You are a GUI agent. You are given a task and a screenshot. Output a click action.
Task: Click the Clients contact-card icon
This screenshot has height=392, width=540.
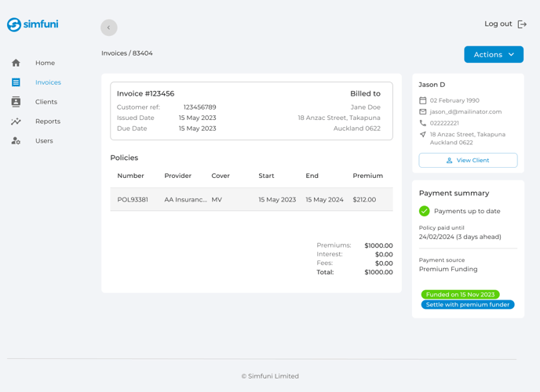[16, 102]
